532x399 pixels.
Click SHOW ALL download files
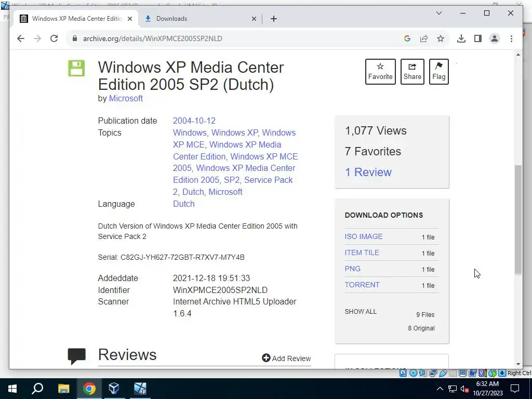click(361, 312)
